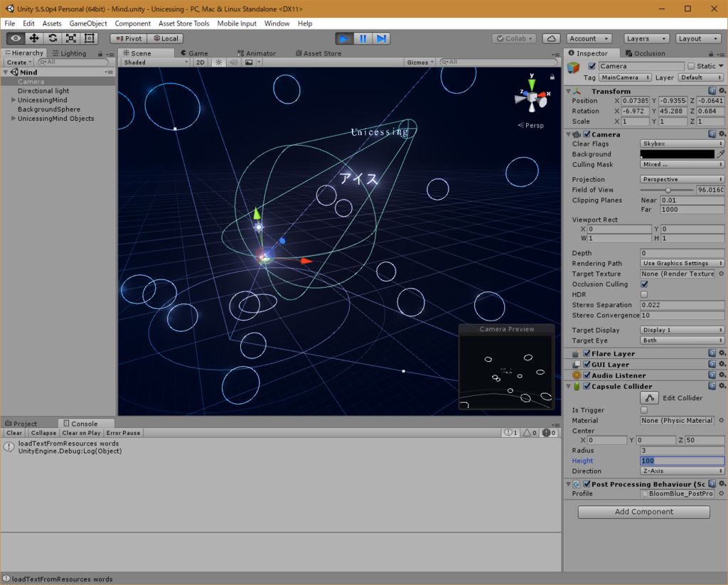Click the Stereo Separation field
Screen dimensions: 728x585
click(682, 305)
